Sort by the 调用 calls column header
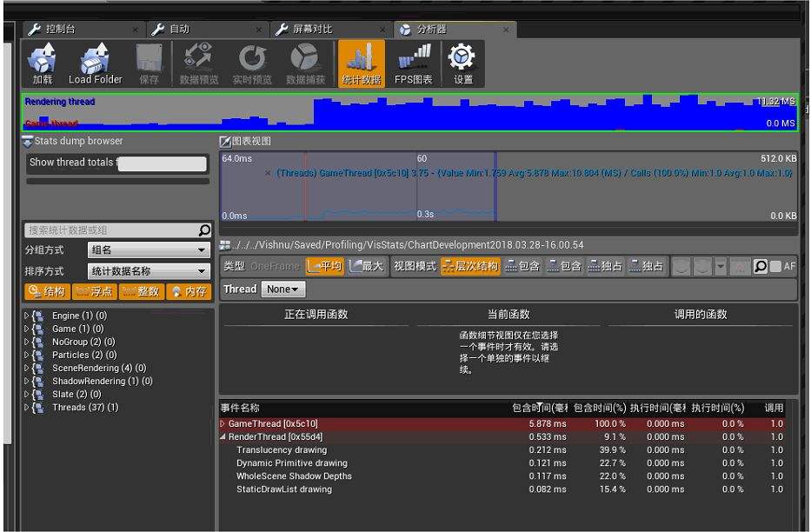Image resolution: width=811 pixels, height=532 pixels. tap(774, 408)
